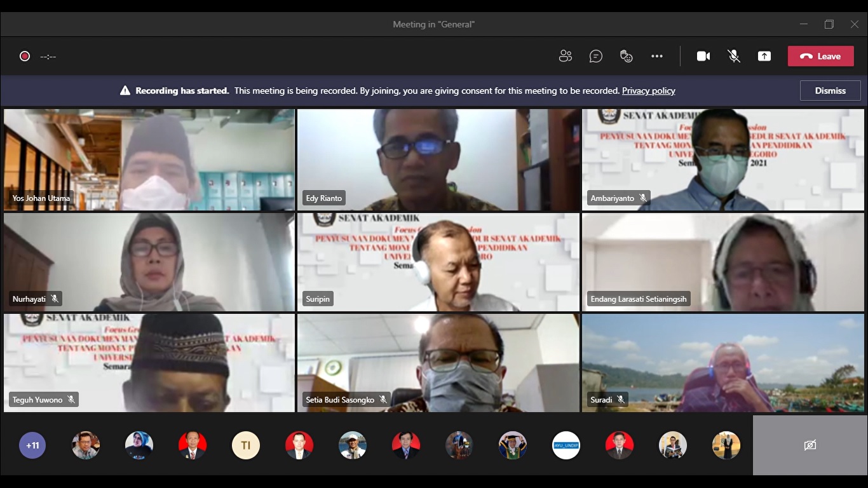Click muted mic icon beside Suradi
The image size is (868, 488).
tap(620, 400)
